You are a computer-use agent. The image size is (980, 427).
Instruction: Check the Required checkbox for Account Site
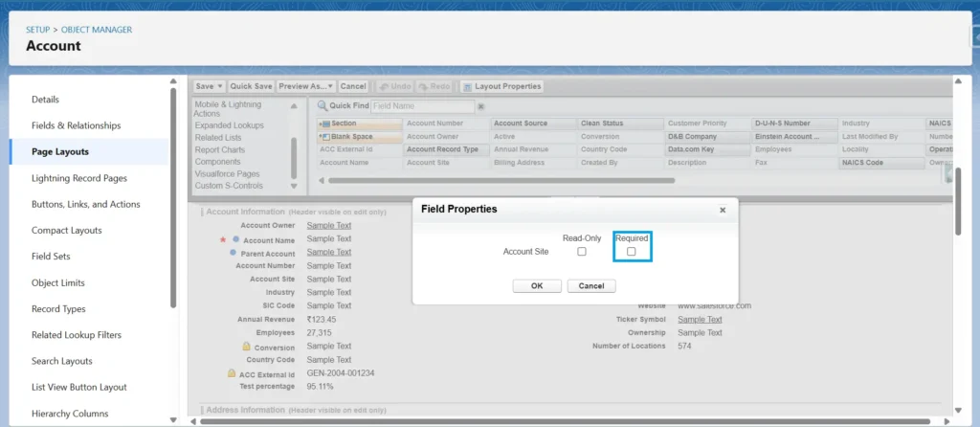(x=632, y=252)
